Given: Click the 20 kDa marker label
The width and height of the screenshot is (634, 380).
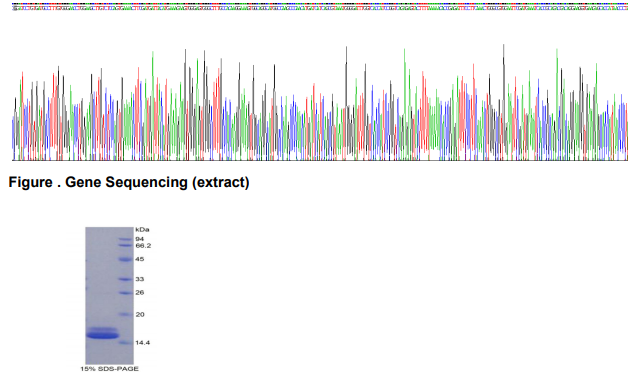Looking at the screenshot, I should (140, 314).
